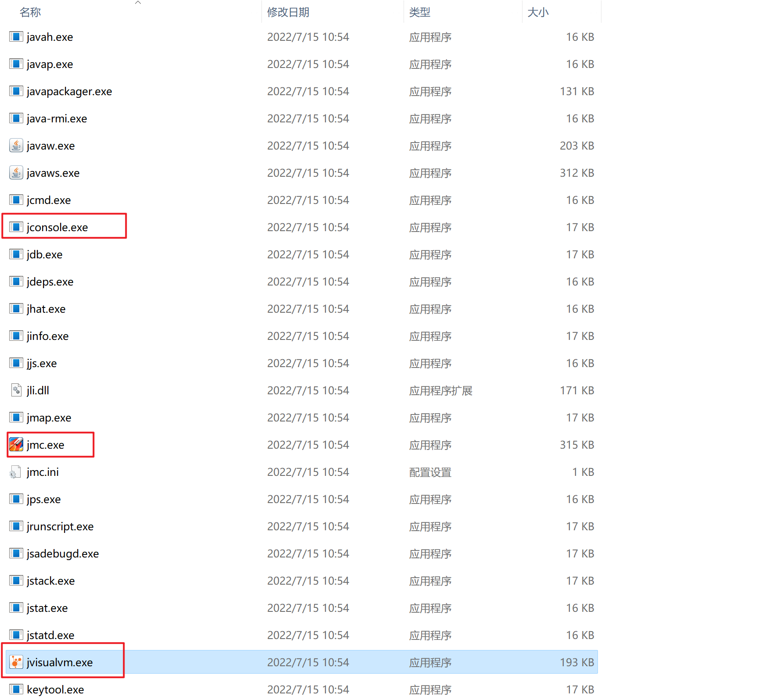Click the jmap.exe file name
Image resolution: width=762 pixels, height=700 pixels.
[x=49, y=418]
